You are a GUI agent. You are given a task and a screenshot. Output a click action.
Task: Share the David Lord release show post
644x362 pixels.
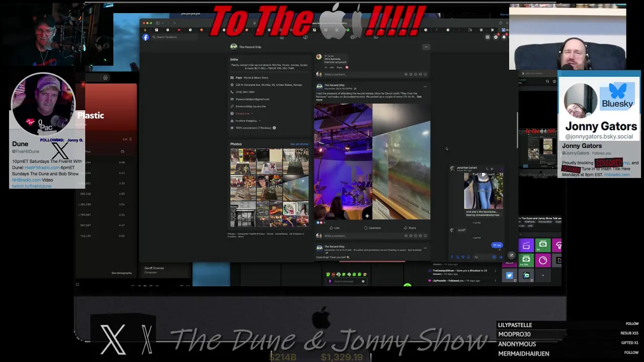pos(410,228)
